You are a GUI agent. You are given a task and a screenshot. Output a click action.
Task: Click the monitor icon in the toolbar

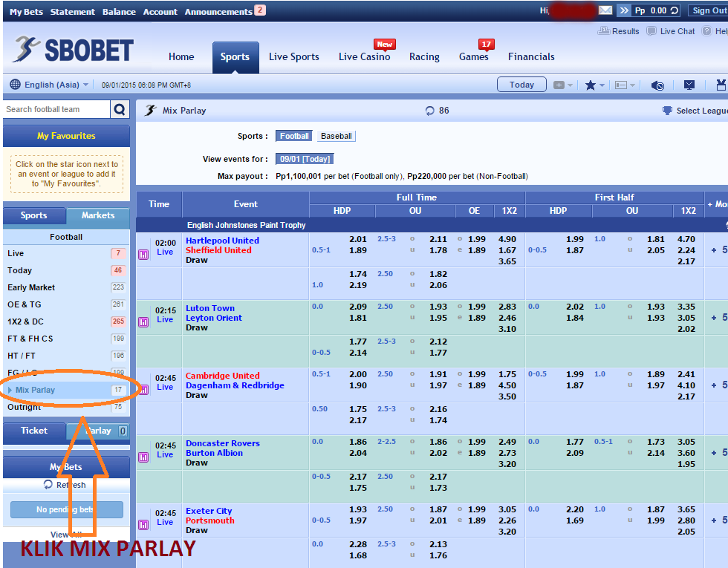click(x=689, y=85)
